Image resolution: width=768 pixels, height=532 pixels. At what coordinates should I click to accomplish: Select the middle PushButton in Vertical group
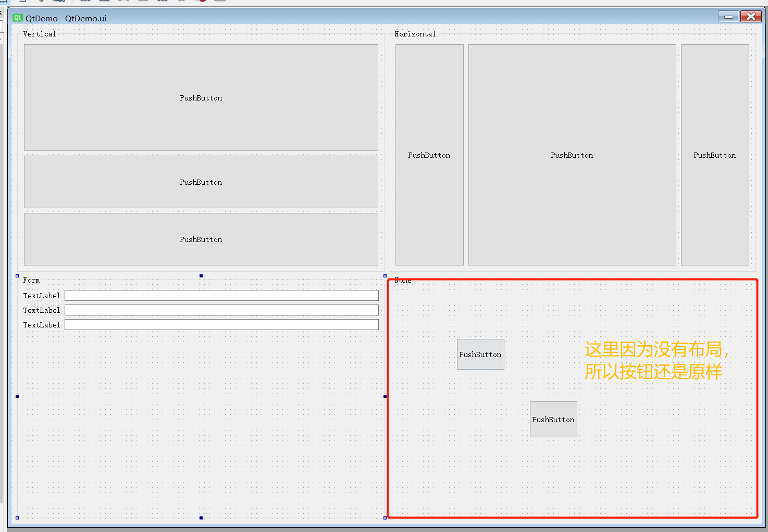click(201, 182)
